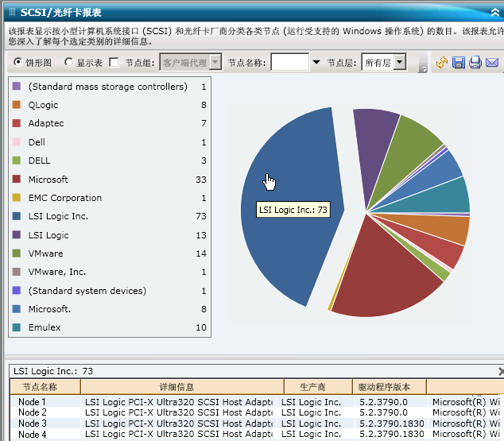Click inside the 节点名称 text field
Viewport: 504px width, 441px height.
point(290,62)
